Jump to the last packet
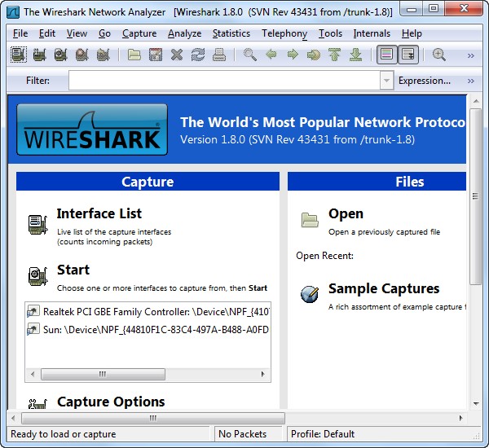489x448 pixels. [356, 55]
